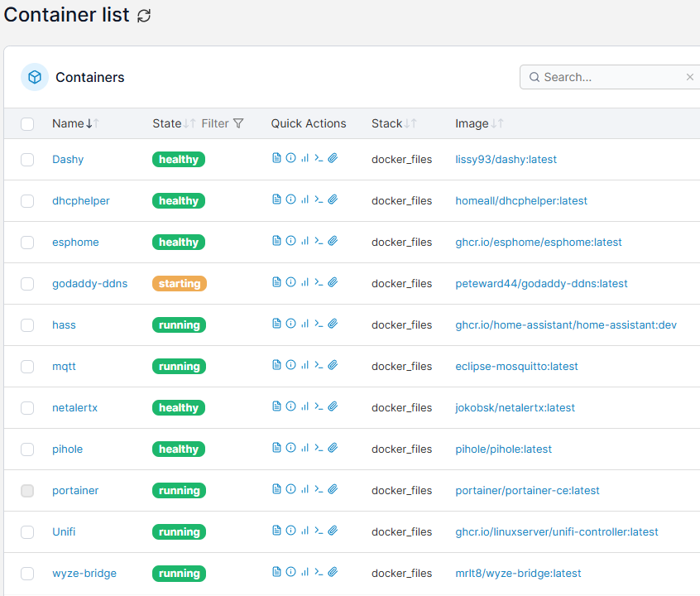Open logs icon for pihole
The height and width of the screenshot is (596, 700).
pyautogui.click(x=277, y=448)
